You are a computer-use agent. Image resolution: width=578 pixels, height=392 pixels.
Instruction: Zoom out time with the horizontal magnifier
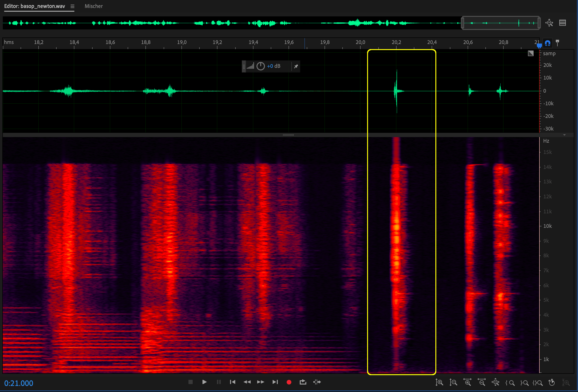(481, 382)
